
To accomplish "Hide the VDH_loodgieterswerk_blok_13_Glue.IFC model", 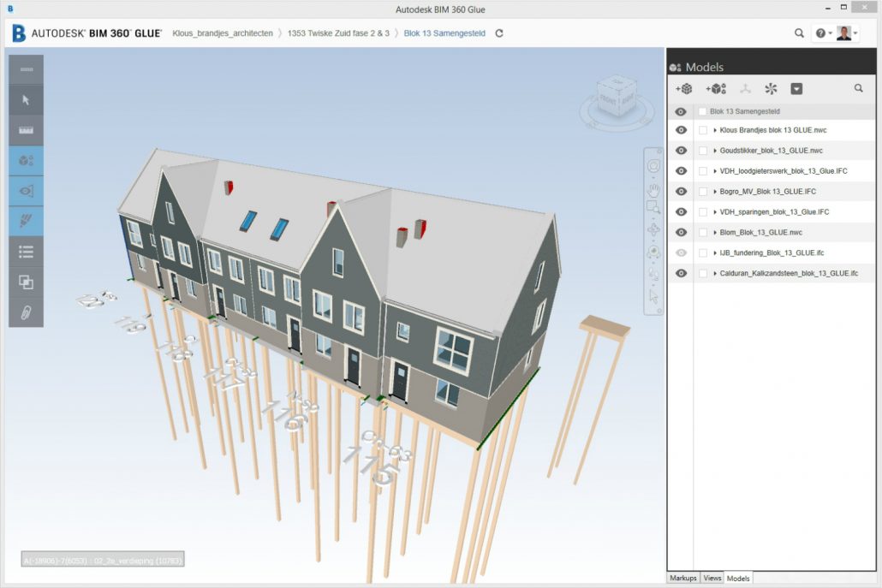I will tap(681, 171).
